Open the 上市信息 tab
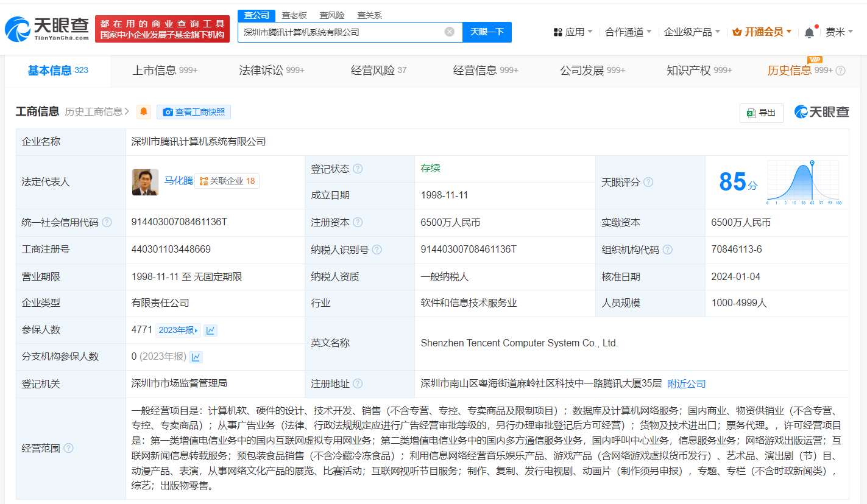 [165, 71]
